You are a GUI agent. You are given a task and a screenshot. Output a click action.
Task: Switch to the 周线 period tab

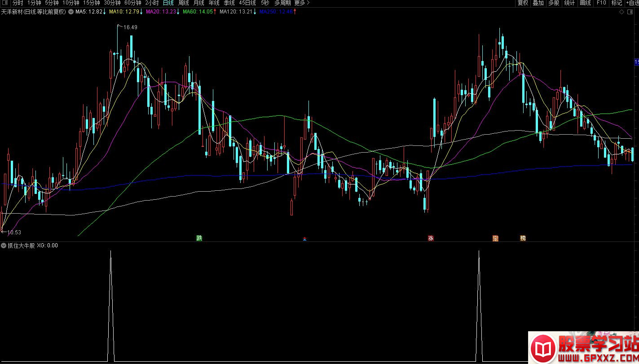click(x=183, y=3)
